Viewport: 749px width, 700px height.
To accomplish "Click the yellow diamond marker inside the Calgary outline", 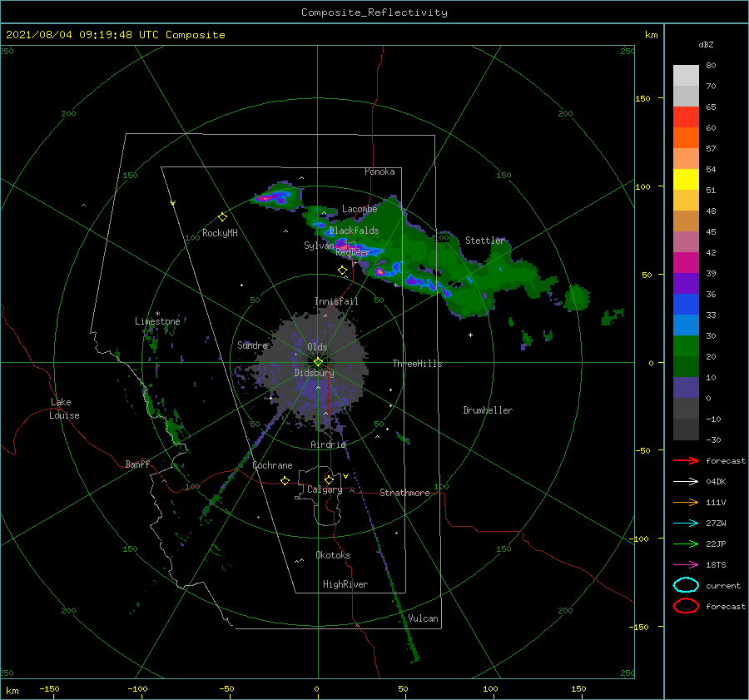I will point(329,479).
